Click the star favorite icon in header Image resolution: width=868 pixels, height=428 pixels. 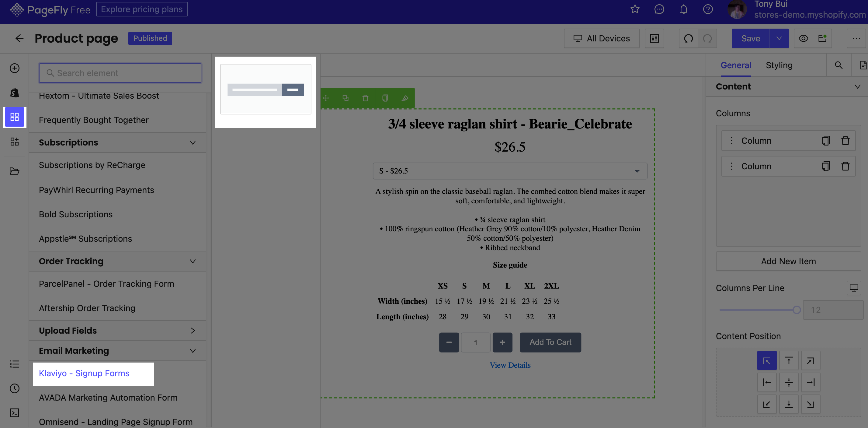tap(635, 9)
